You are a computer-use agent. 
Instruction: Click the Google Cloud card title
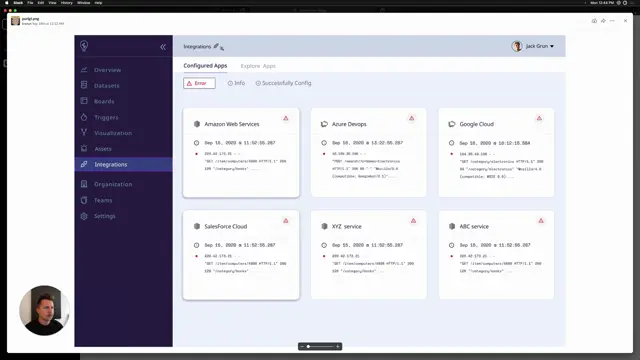point(477,124)
